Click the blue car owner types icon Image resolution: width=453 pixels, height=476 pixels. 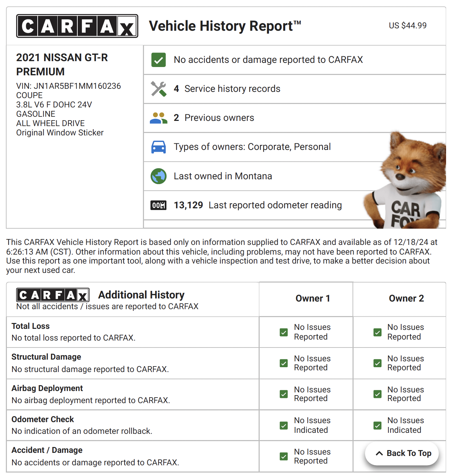(x=158, y=147)
